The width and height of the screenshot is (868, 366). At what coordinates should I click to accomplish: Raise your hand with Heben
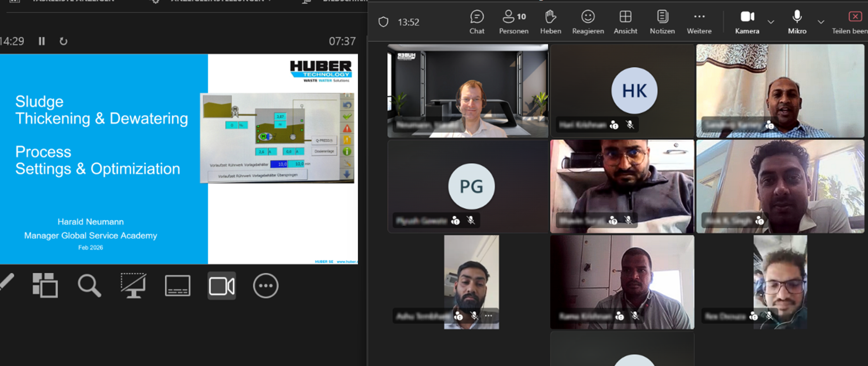tap(551, 22)
